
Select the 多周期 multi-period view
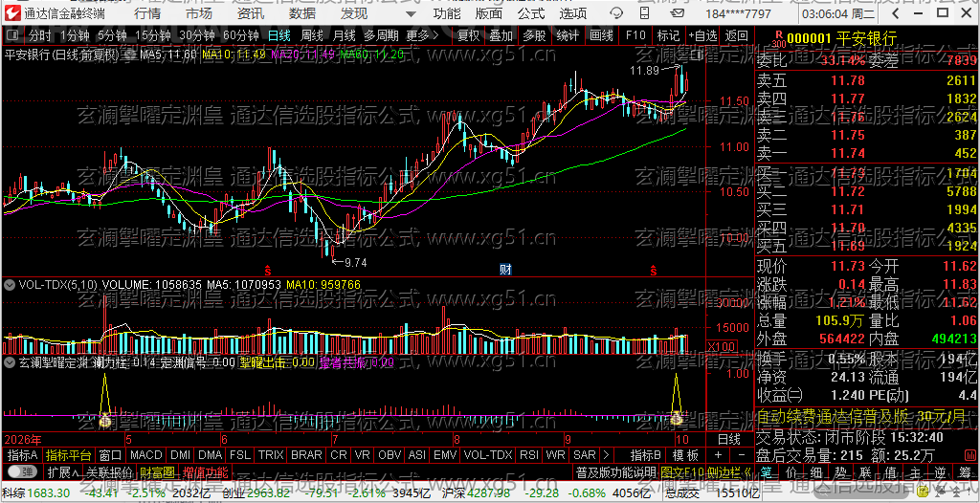click(x=382, y=36)
